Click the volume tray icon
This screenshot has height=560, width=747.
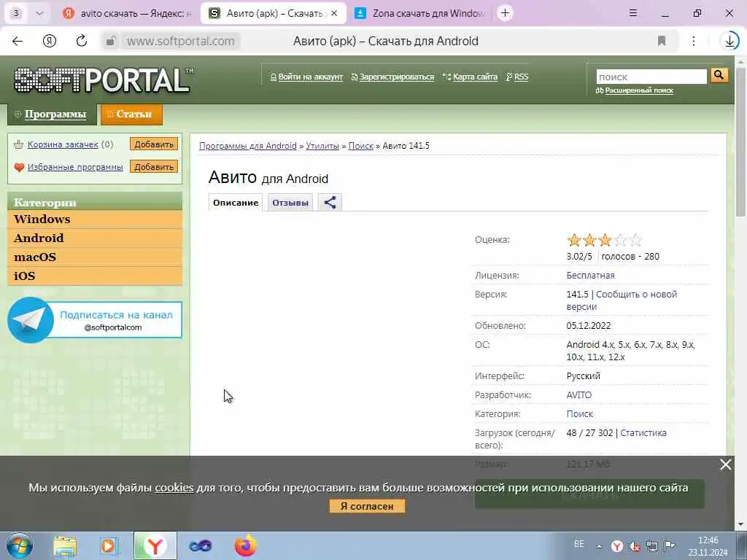pos(634,547)
